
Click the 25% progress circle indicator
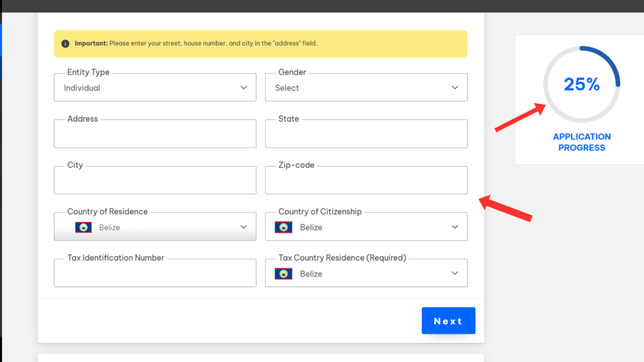pos(582,84)
